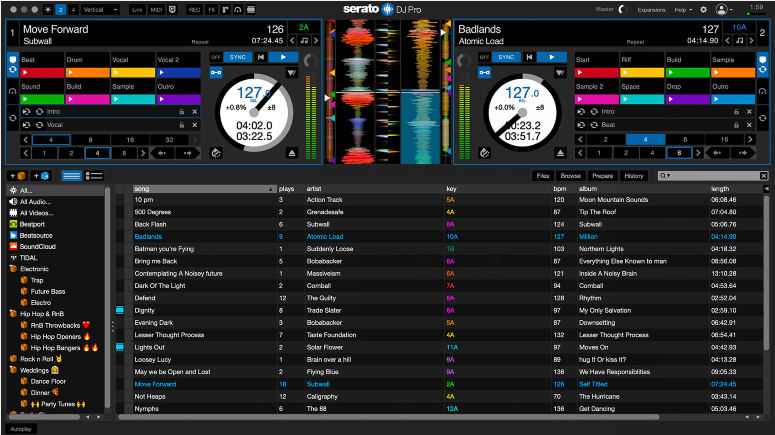775x435 pixels.
Task: Click deck 1 beat jump forward arrow
Action: point(187,153)
